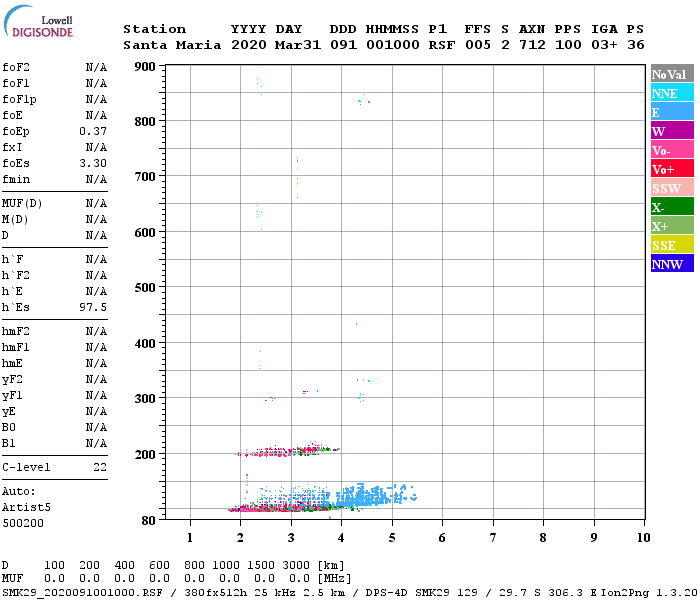Click the PS value 36

click(x=635, y=45)
